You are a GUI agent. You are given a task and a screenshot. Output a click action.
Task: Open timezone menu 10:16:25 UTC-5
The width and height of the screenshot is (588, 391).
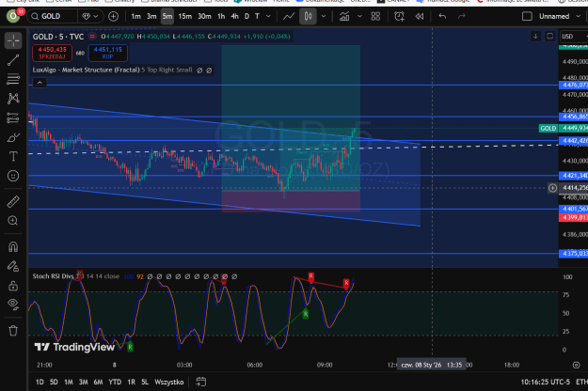point(545,382)
